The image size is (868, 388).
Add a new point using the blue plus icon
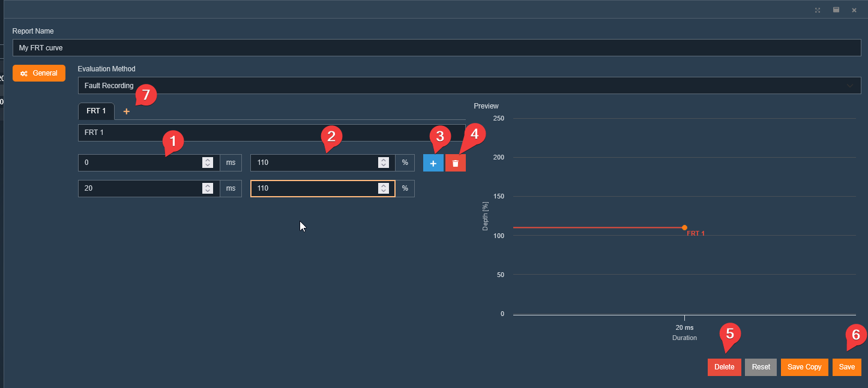433,163
